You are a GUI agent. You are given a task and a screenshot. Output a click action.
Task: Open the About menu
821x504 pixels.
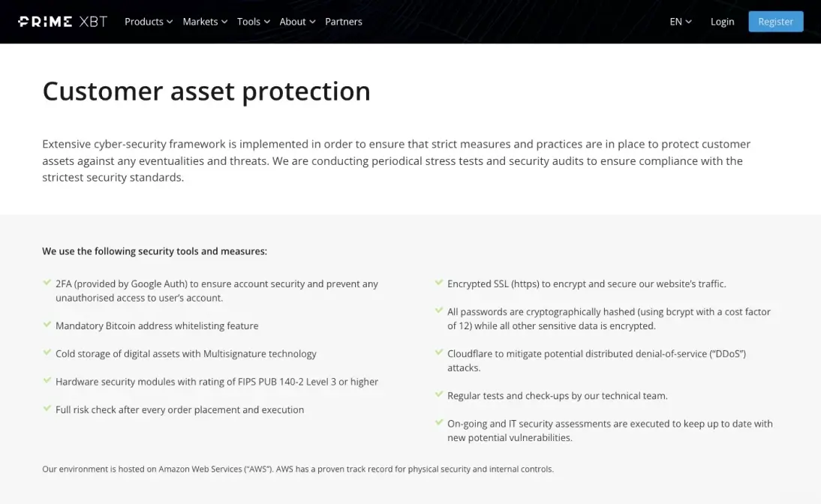[297, 22]
